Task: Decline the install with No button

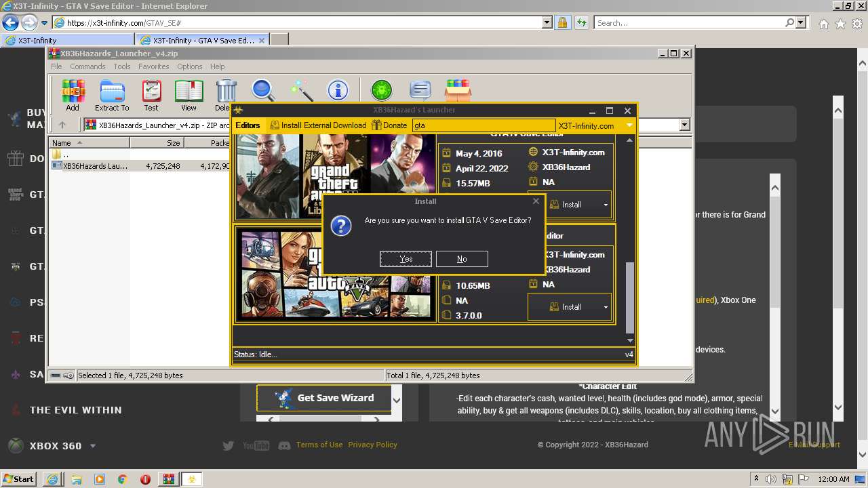Action: 462,259
